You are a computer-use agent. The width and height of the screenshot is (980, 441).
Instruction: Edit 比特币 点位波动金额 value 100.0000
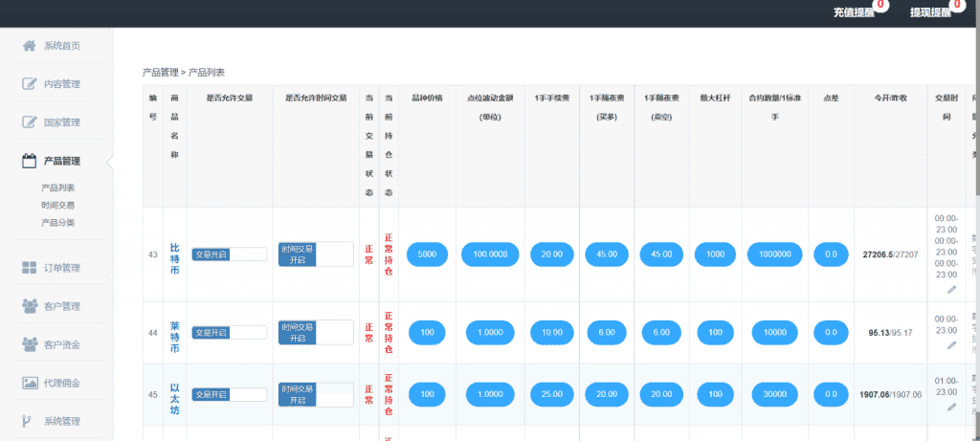490,254
